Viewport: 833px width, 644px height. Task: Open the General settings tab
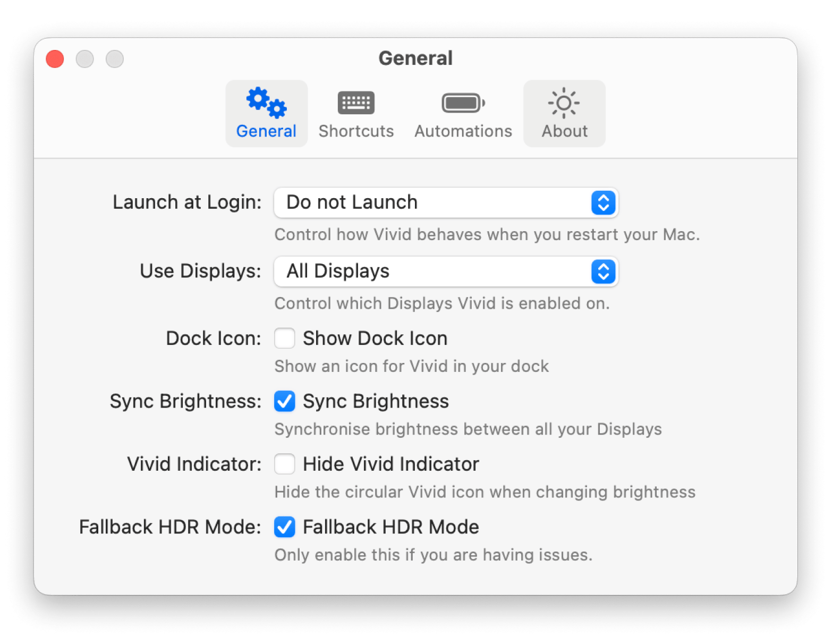point(266,113)
